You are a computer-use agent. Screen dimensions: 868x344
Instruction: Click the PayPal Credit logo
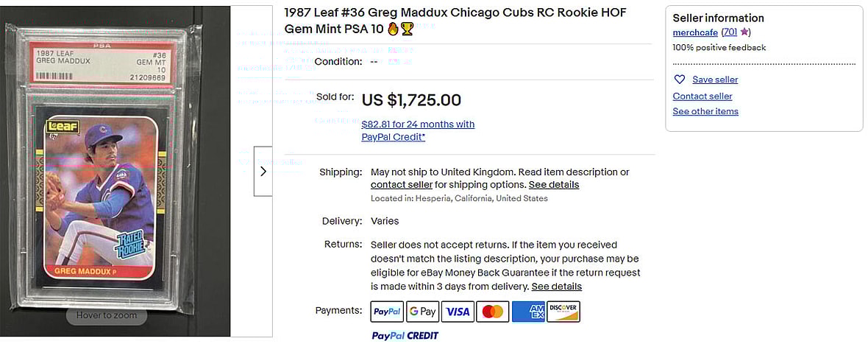(x=405, y=336)
